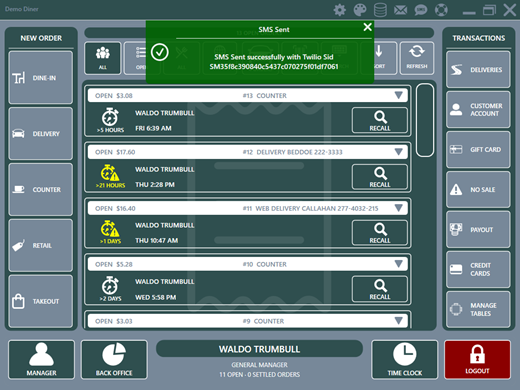This screenshot has height=390, width=520.
Task: Click the OPEN $16.40 order header
Action: pyautogui.click(x=248, y=208)
